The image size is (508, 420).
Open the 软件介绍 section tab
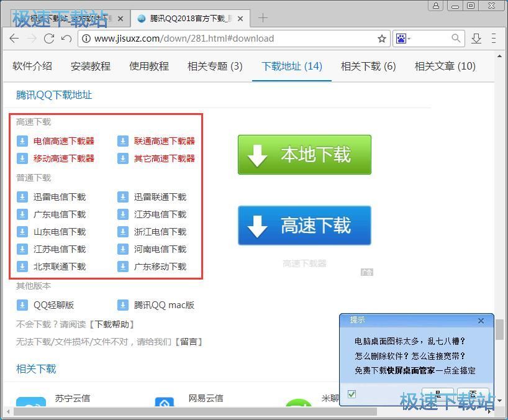(x=32, y=66)
